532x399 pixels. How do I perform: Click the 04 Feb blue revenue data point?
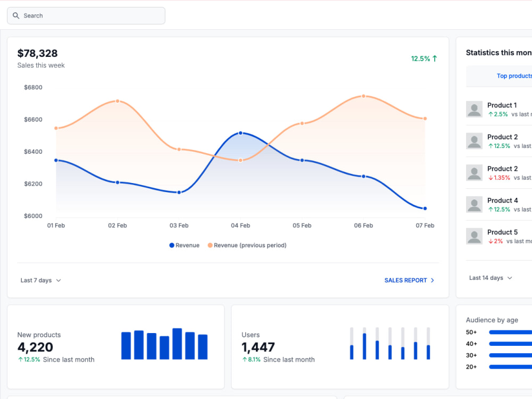point(240,133)
